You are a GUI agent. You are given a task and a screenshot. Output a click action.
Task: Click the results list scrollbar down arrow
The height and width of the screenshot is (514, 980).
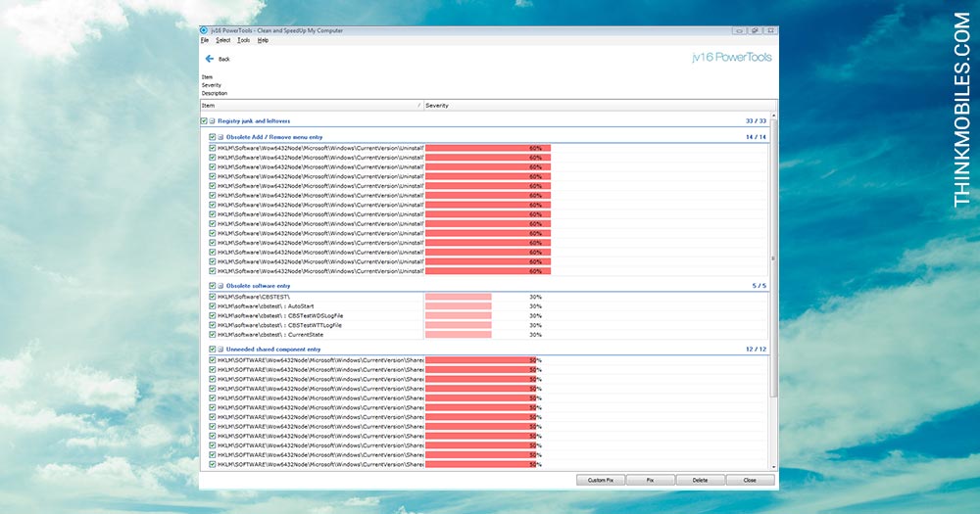(x=774, y=467)
